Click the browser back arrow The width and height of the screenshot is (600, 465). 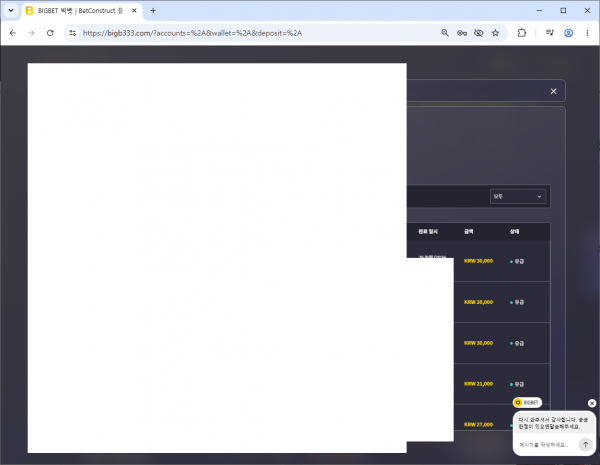click(x=13, y=33)
